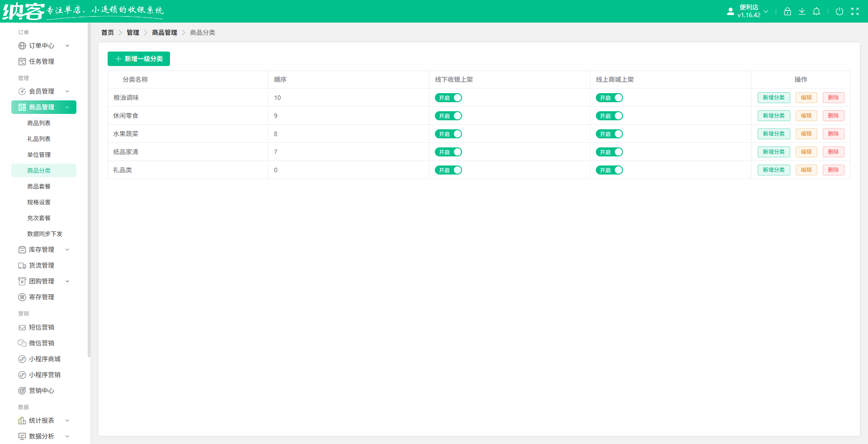Toggle fullscreen mode icon

pos(855,11)
